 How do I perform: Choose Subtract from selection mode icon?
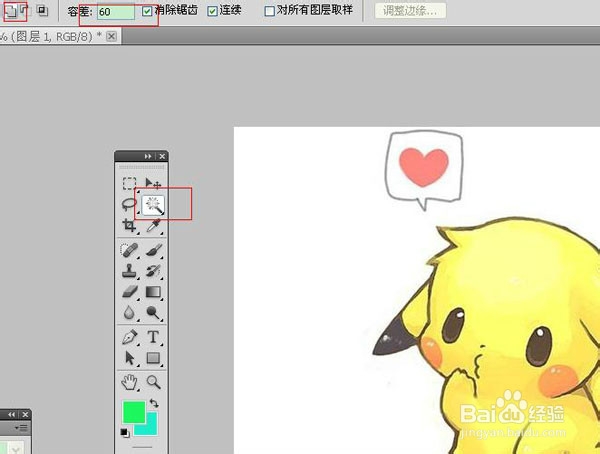(x=24, y=10)
